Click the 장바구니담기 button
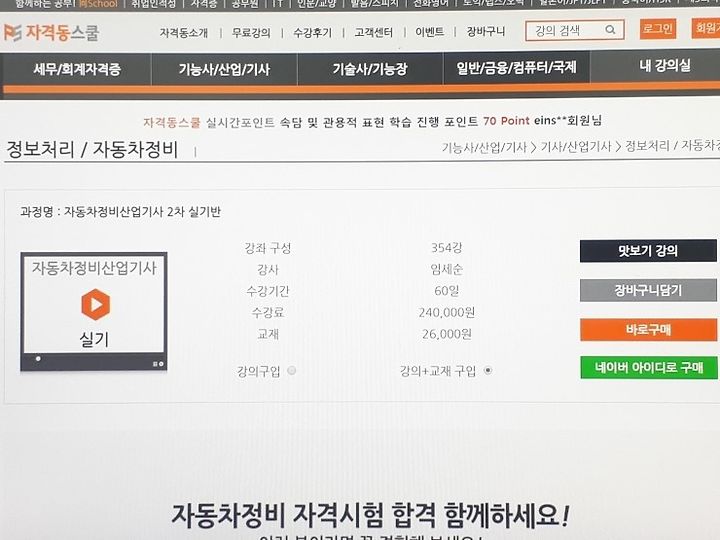 coord(648,290)
